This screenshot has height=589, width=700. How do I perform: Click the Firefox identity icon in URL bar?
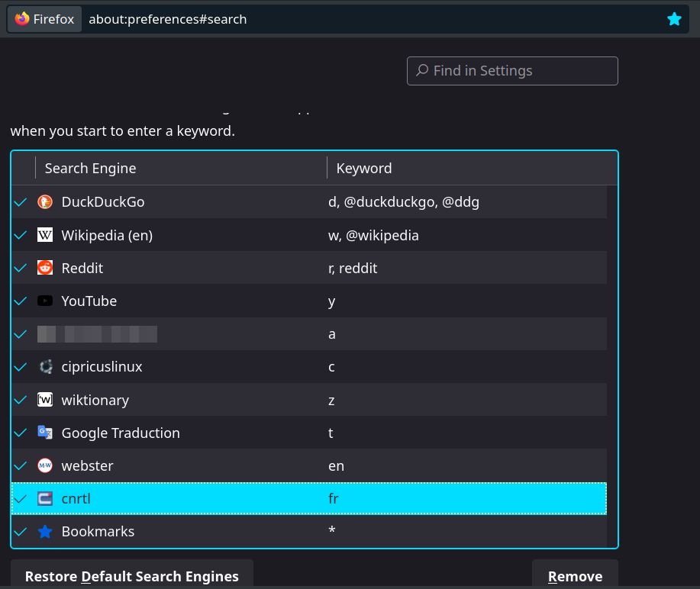pos(22,19)
